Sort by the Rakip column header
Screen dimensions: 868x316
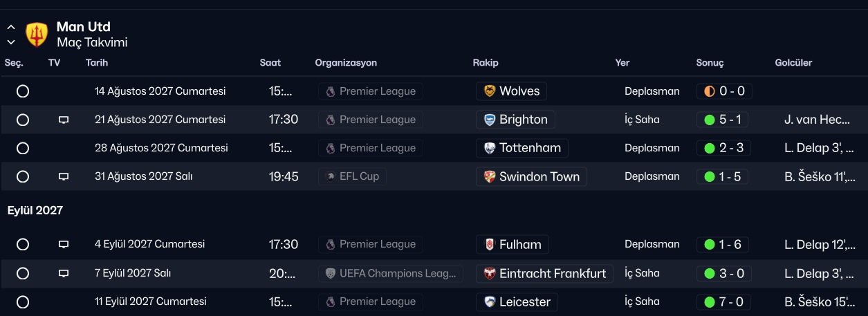coord(485,63)
